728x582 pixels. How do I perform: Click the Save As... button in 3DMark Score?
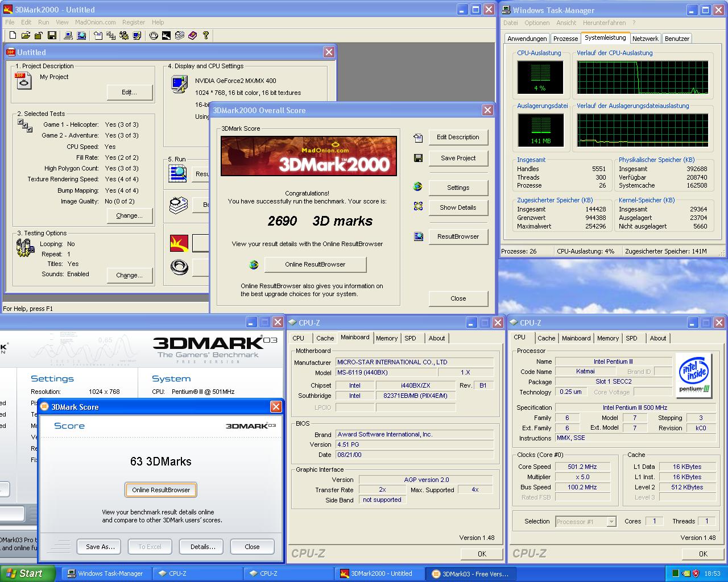point(100,547)
